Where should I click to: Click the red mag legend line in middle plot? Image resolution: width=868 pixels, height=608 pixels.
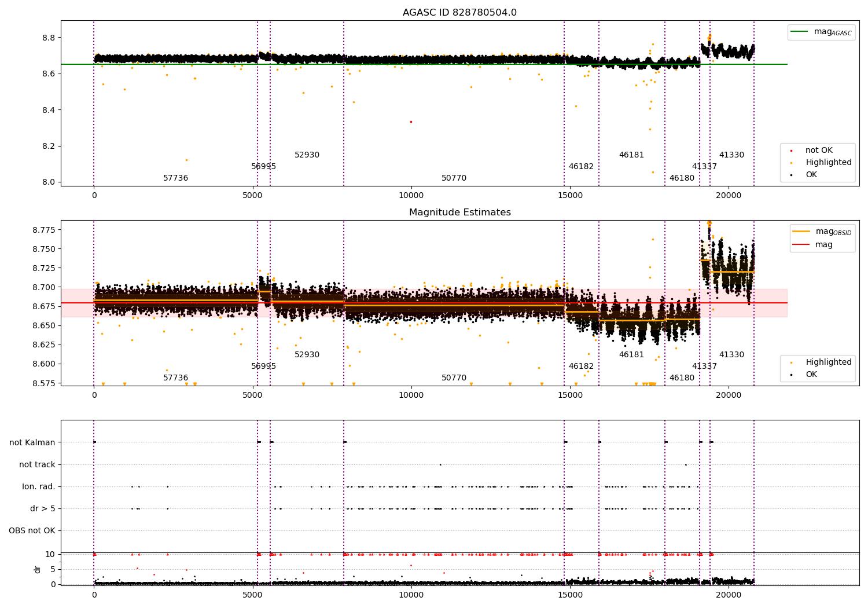tap(801, 245)
